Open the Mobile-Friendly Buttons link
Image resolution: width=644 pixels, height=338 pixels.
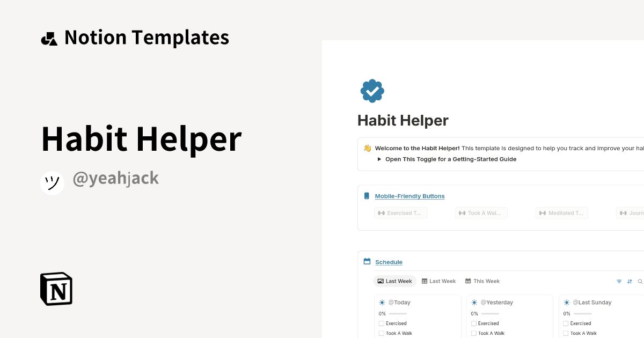pos(409,196)
